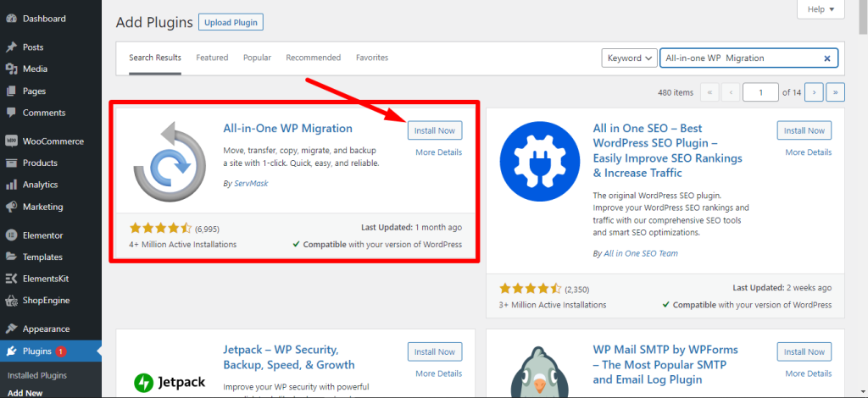The width and height of the screenshot is (868, 398).
Task: Open the All in One SEO title link
Action: click(668, 151)
